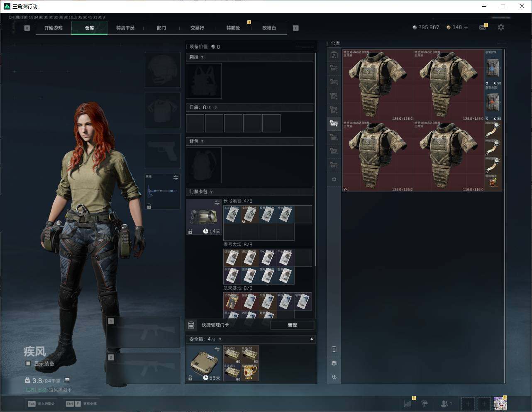Screen dimensions: 532x412
Task: Click the E key icon right of tabs
Action: point(296,28)
